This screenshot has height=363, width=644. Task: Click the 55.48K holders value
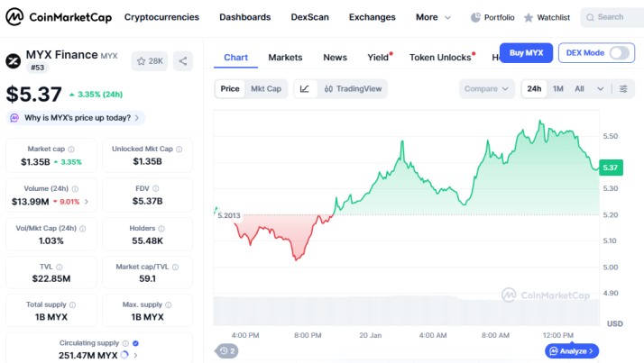coord(147,240)
